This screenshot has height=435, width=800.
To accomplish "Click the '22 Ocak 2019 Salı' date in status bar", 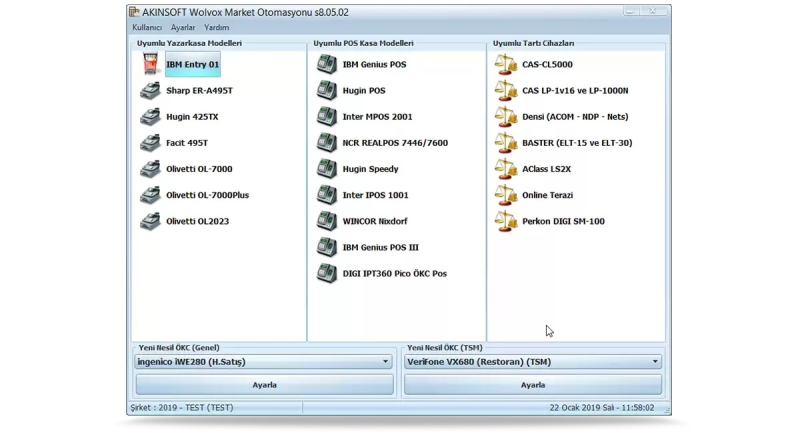I will coord(584,407).
